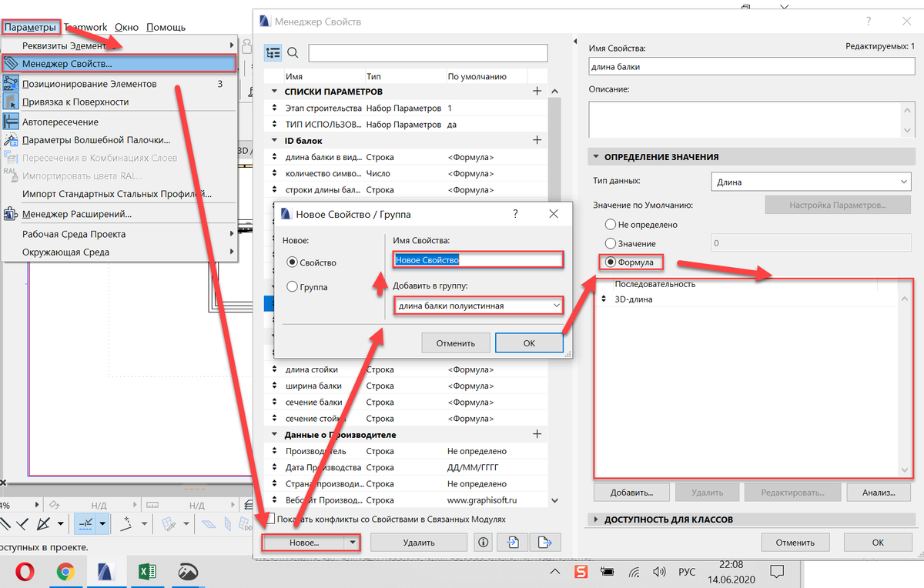Click the grid with eyedropper tool icon

(x=169, y=524)
